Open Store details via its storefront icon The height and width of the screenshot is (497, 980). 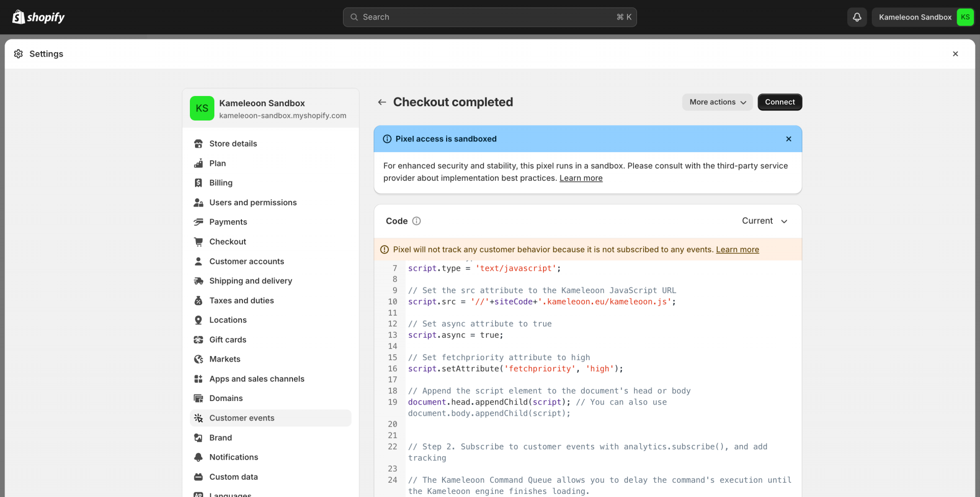point(199,144)
